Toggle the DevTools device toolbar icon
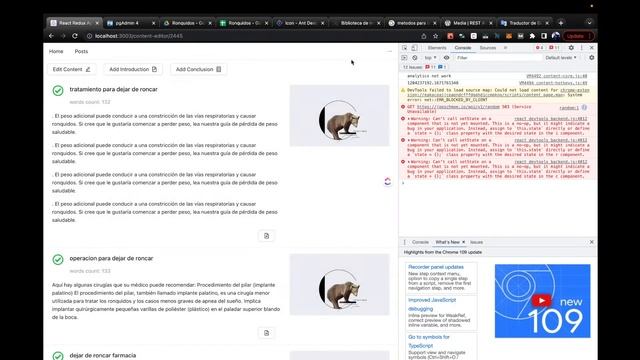Image resolution: width=640 pixels, height=360 pixels. 414,48
